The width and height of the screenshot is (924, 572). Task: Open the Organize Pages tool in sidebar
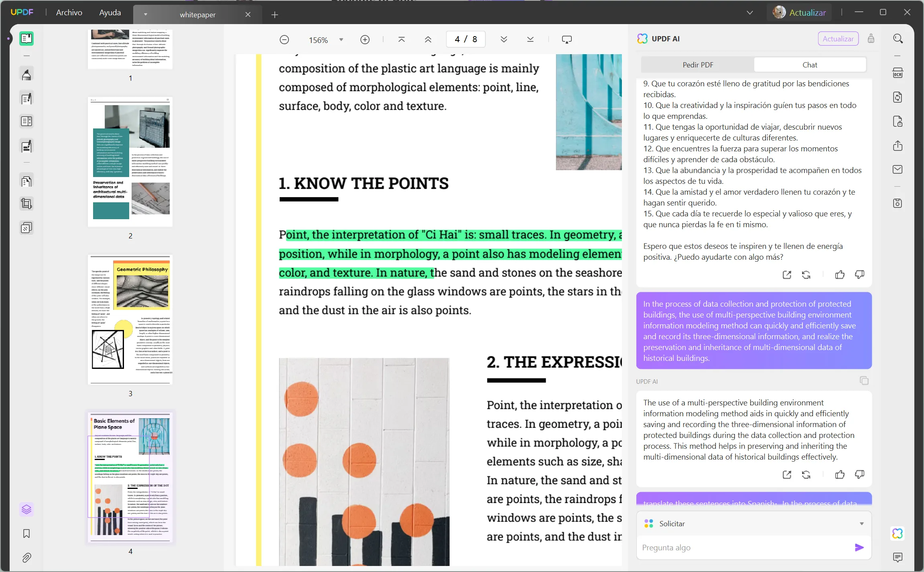click(x=26, y=121)
